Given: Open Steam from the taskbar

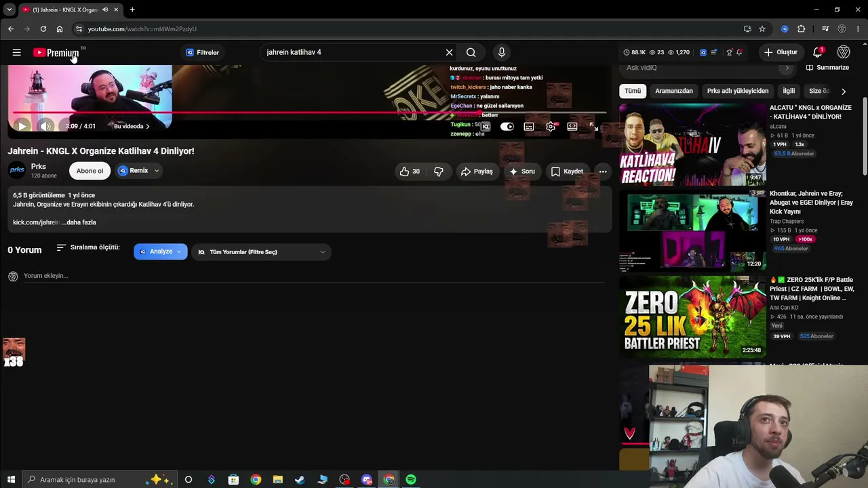Looking at the screenshot, I should [300, 480].
